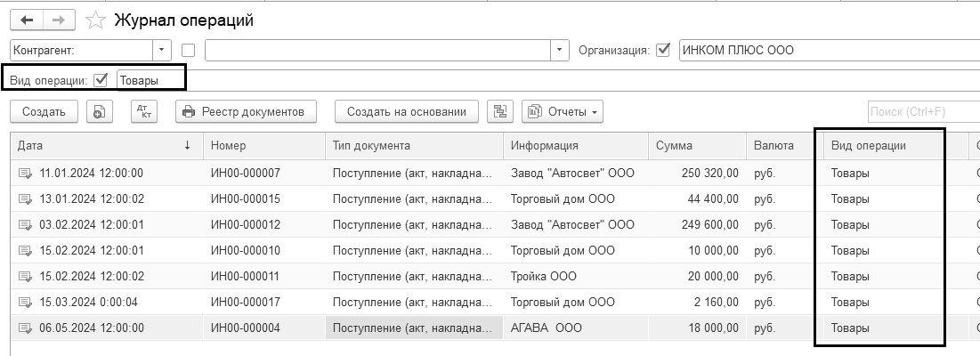Disable the Вид операции filter checkbox
980x356 pixels.
tap(101, 80)
